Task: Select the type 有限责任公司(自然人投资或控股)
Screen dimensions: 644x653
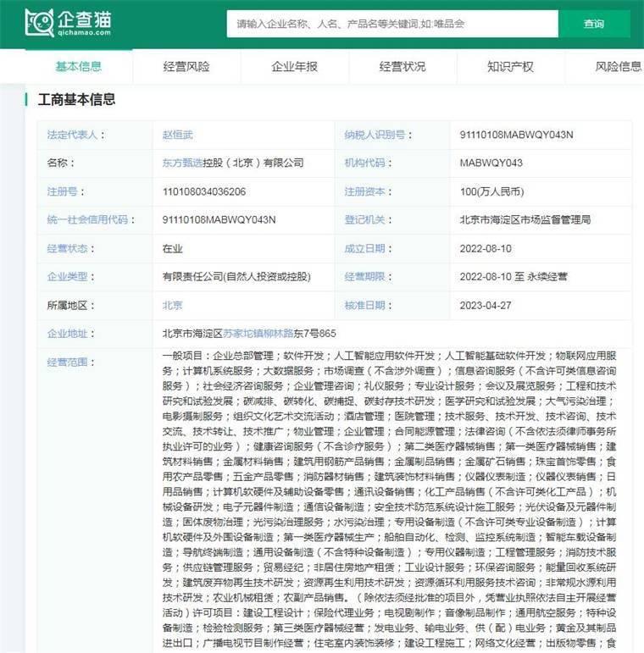Action: tap(236, 276)
